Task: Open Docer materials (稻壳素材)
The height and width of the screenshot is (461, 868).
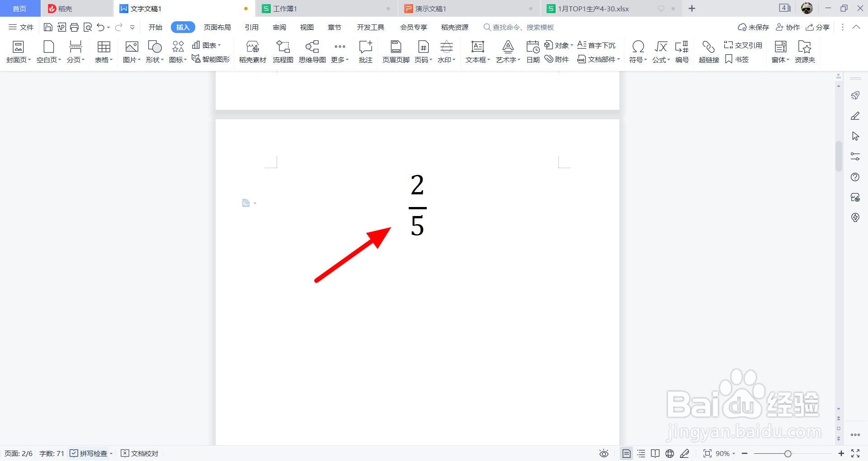Action: (x=253, y=52)
